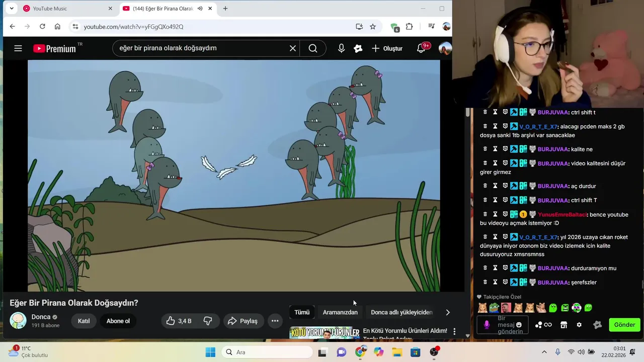Open Donca channel name link
This screenshot has width=644, height=362.
tap(41, 317)
